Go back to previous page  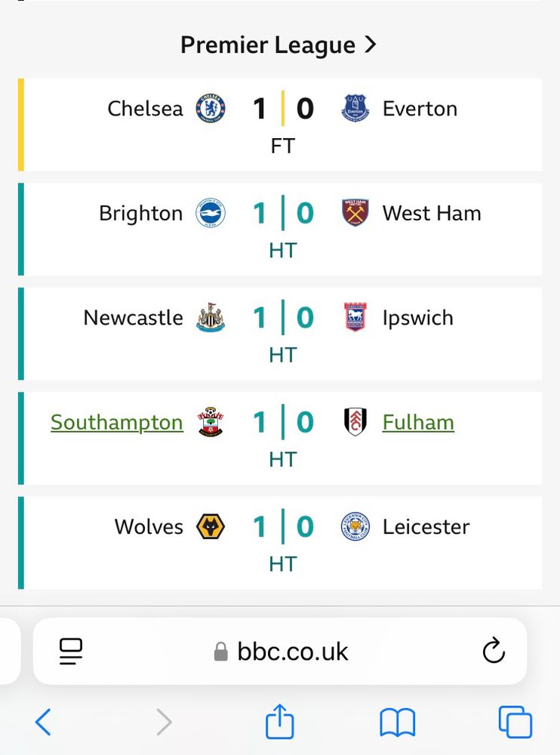(44, 723)
